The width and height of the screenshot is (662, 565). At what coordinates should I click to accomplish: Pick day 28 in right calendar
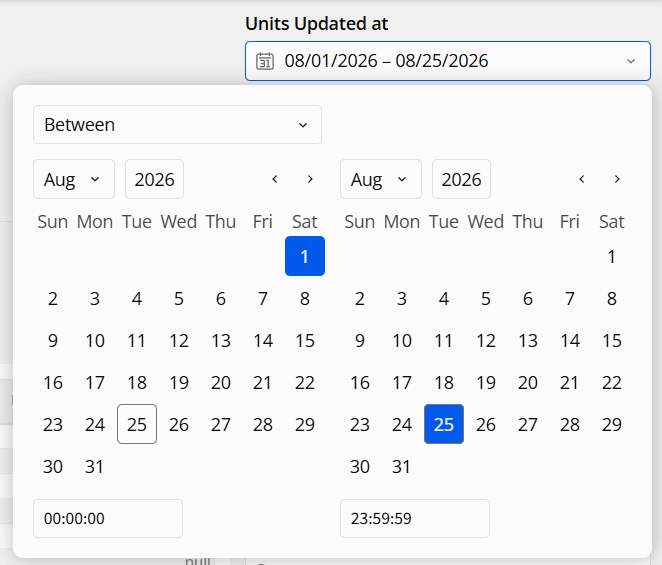pyautogui.click(x=570, y=424)
